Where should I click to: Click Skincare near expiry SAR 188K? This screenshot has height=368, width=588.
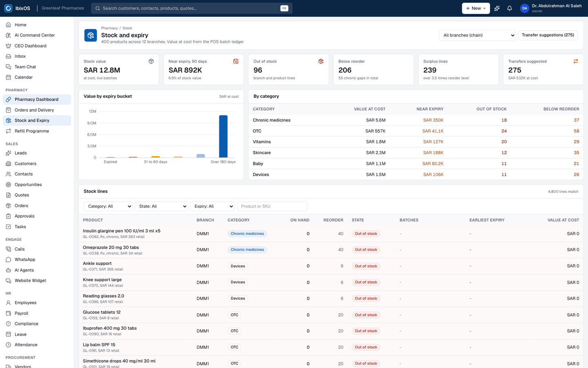click(433, 153)
